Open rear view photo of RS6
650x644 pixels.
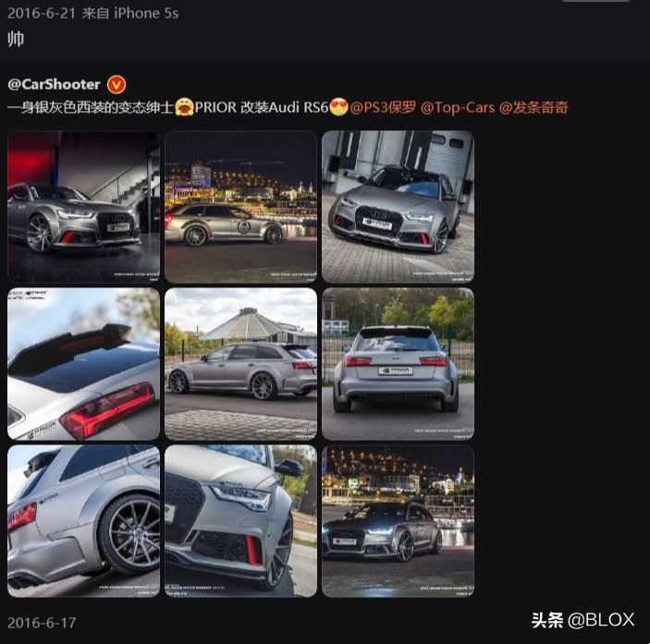(398, 364)
